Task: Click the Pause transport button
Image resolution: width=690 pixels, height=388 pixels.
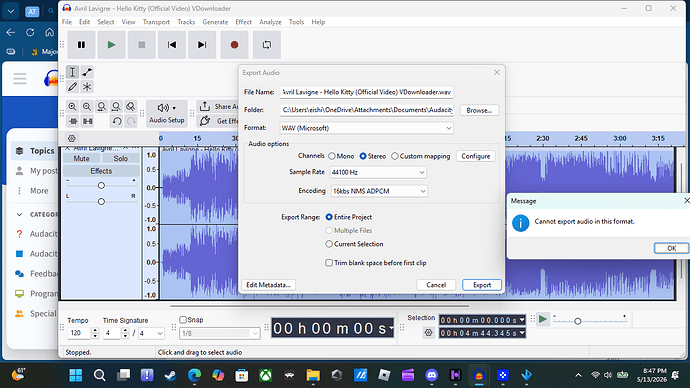Action: [x=81, y=44]
